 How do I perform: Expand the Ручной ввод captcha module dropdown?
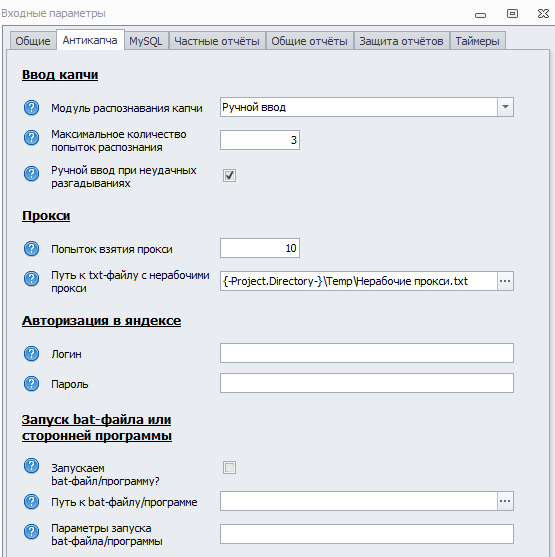(x=505, y=107)
